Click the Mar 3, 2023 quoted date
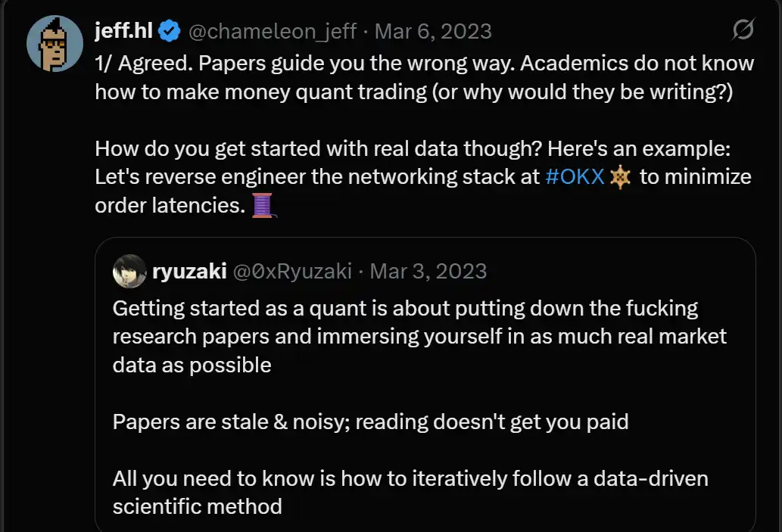782x532 pixels. point(428,271)
